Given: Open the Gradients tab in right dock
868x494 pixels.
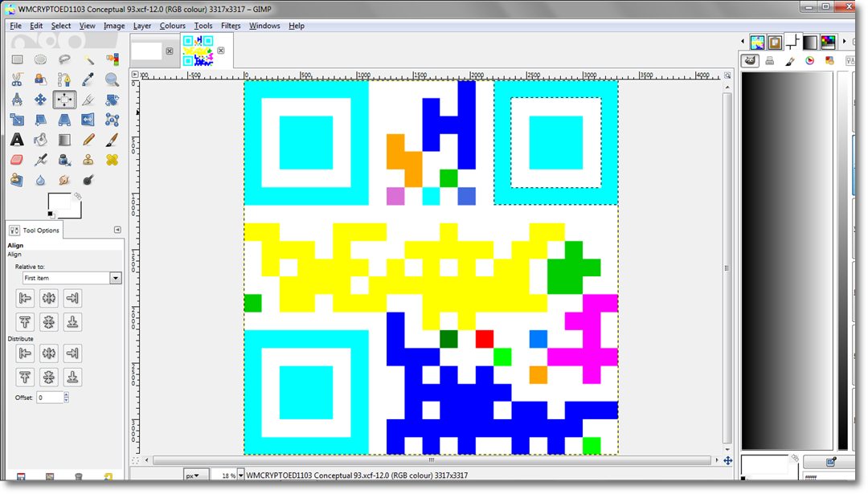Looking at the screenshot, I should 810,42.
